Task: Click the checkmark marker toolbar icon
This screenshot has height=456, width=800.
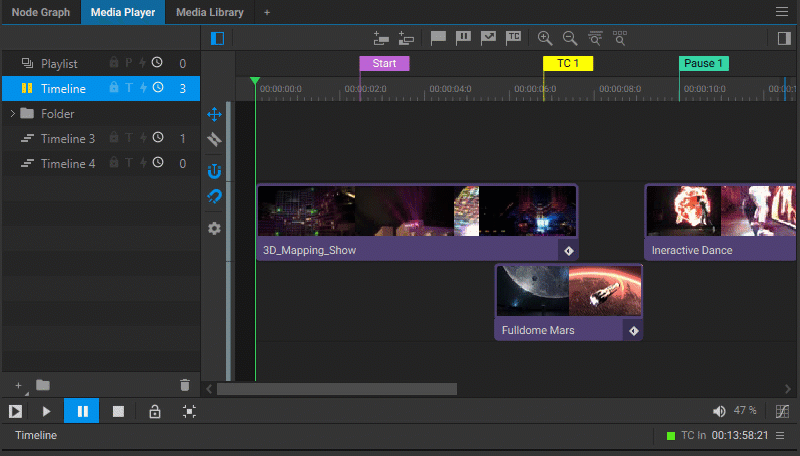Action: point(488,38)
